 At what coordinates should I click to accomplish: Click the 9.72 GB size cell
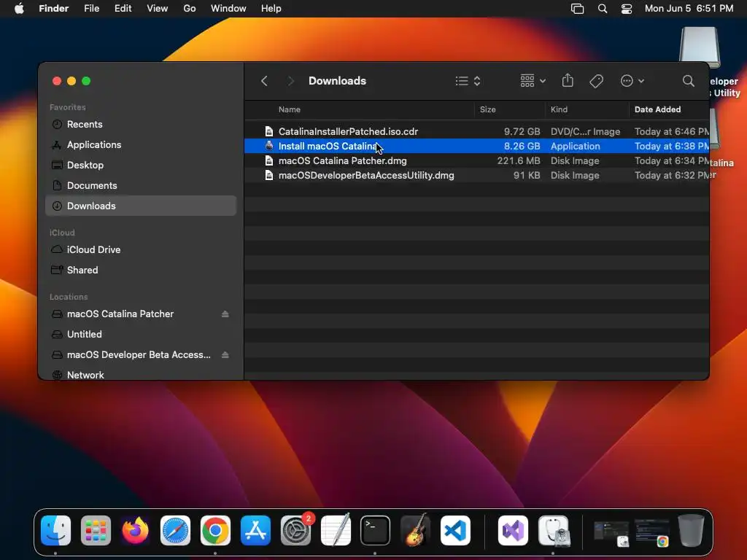point(522,131)
